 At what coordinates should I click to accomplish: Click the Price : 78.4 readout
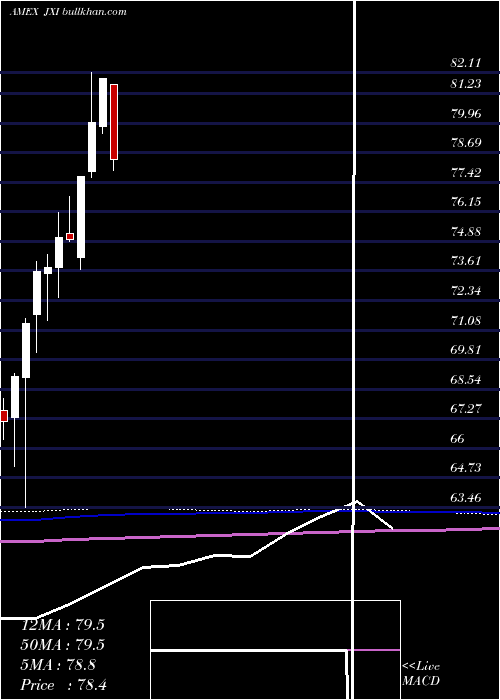click(63, 685)
